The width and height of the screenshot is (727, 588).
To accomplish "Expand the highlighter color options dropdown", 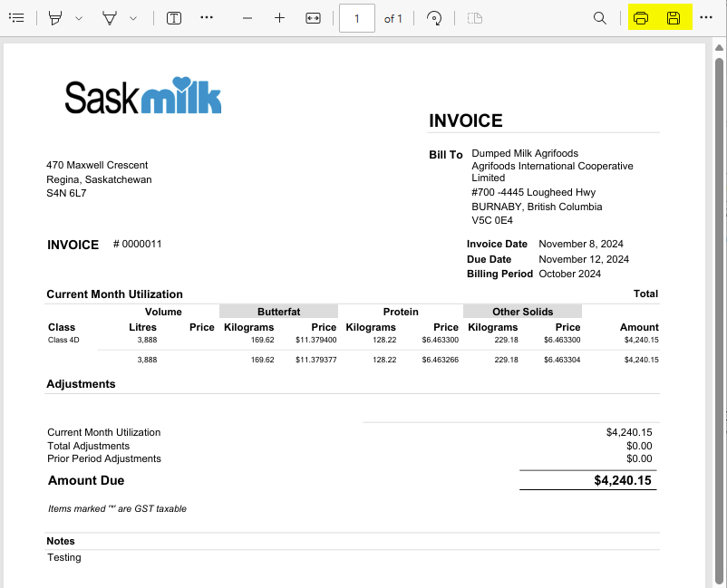I will click(x=79, y=18).
